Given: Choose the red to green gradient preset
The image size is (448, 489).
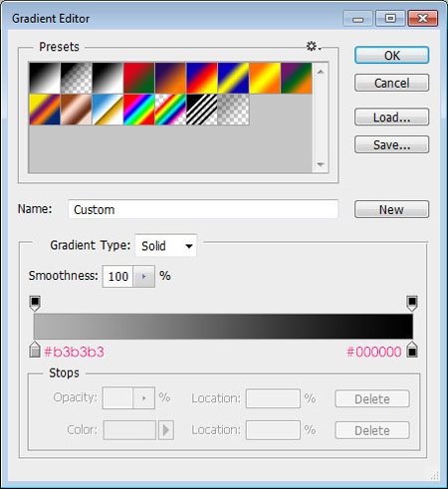Looking at the screenshot, I should tap(139, 78).
